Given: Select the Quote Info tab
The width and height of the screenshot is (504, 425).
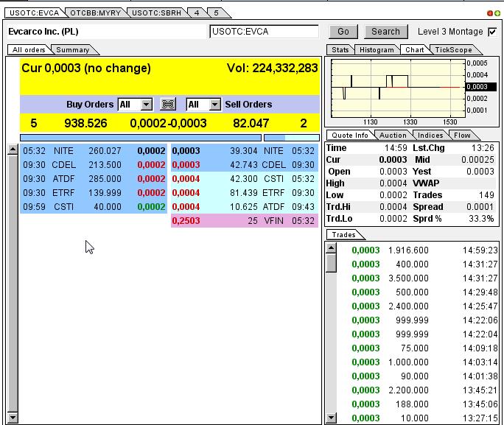Looking at the screenshot, I should coord(350,136).
